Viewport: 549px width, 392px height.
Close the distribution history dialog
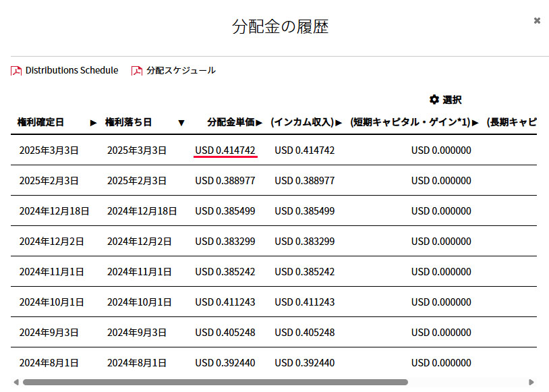[x=537, y=21]
